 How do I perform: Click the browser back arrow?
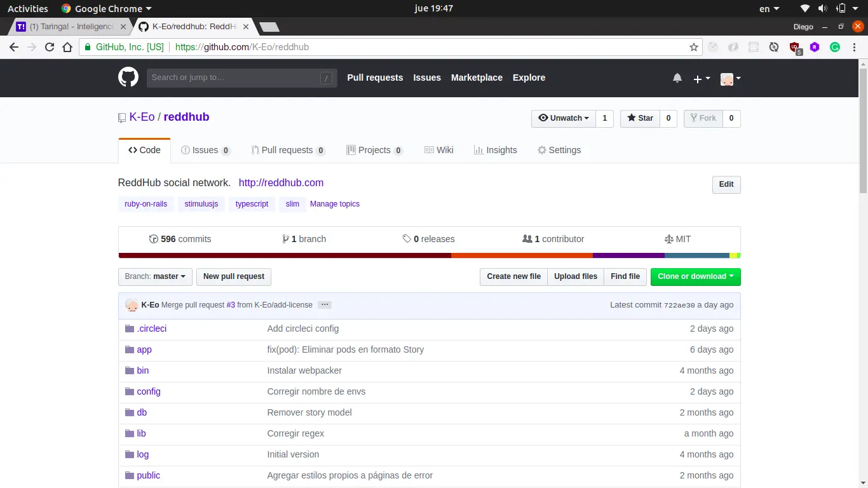pyautogui.click(x=14, y=47)
